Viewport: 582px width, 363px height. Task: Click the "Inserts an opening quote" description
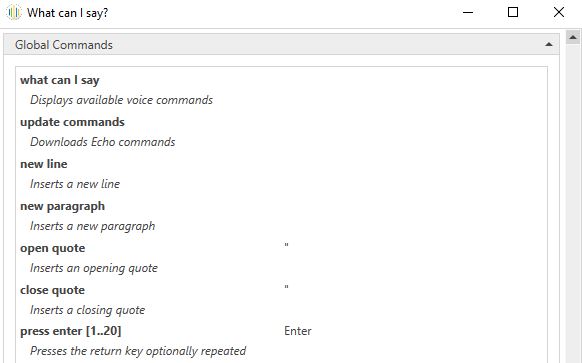[x=94, y=268]
